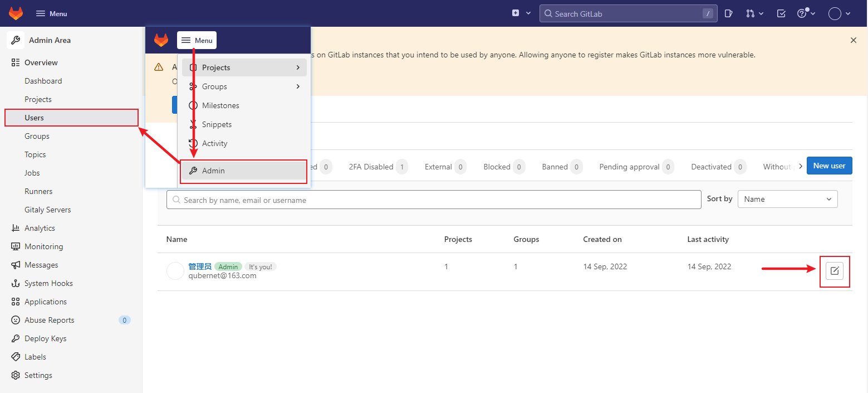This screenshot has height=393, width=868.
Task: Switch to the 2FA Disabled tab
Action: (371, 167)
